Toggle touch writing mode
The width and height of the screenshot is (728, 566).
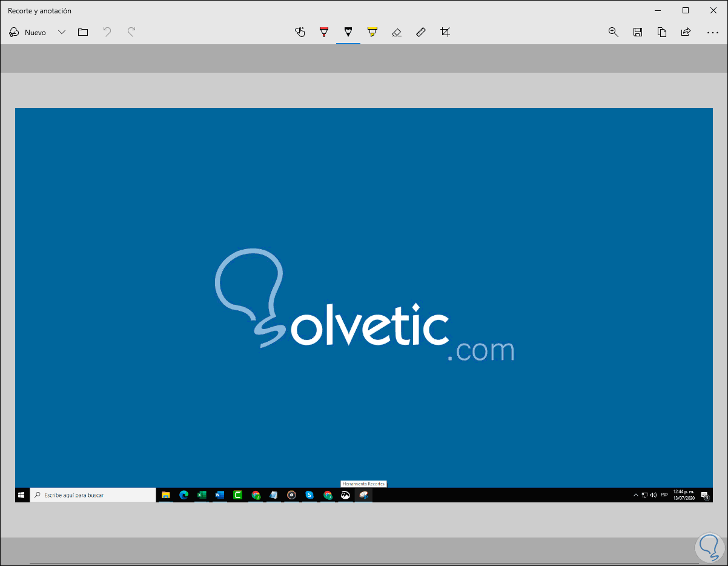pyautogui.click(x=300, y=32)
